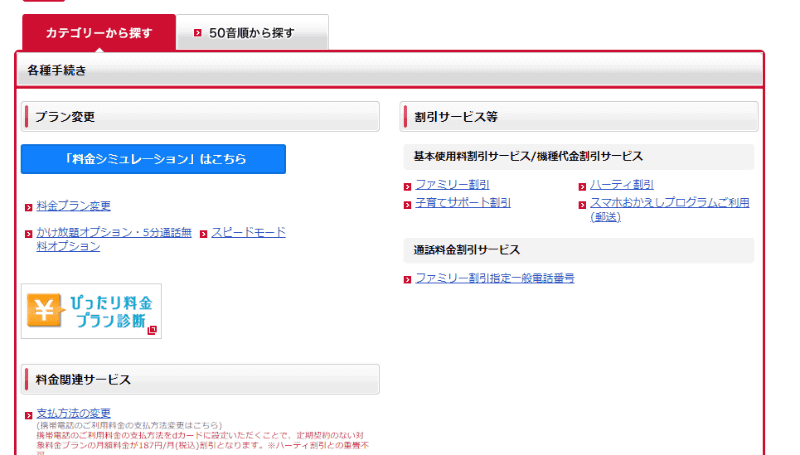The image size is (800, 455).
Task: Click the 基本使用料割引サービス/機種代金割引サービス subheading
Action: (579, 157)
